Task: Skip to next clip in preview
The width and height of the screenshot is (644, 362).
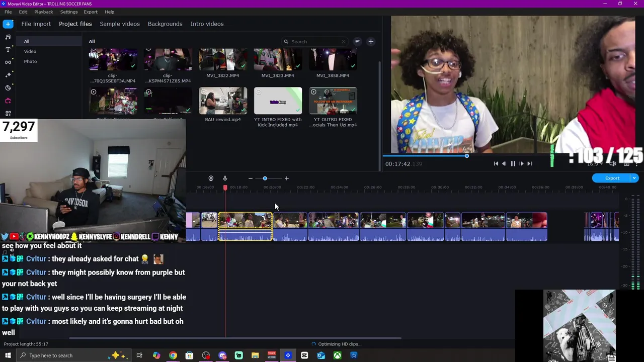Action: click(x=529, y=163)
